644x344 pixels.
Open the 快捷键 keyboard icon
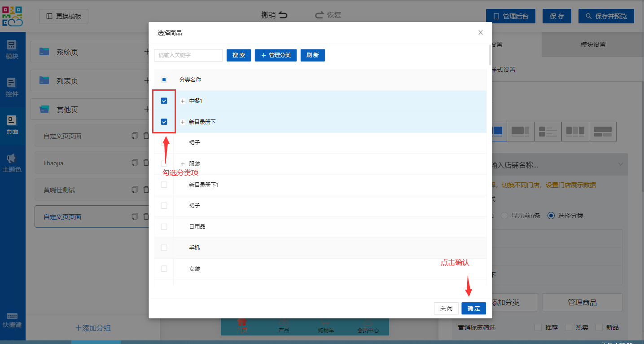point(12,316)
